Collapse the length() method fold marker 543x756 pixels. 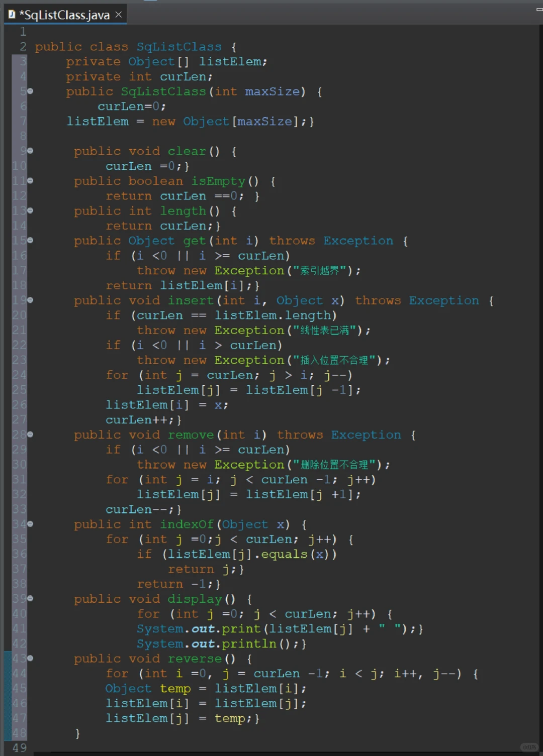[x=30, y=210]
